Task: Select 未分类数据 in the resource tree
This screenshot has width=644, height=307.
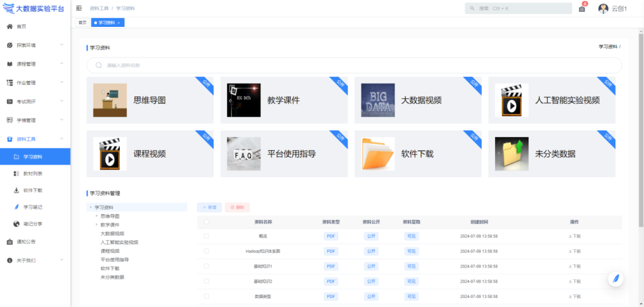Action: click(x=112, y=277)
